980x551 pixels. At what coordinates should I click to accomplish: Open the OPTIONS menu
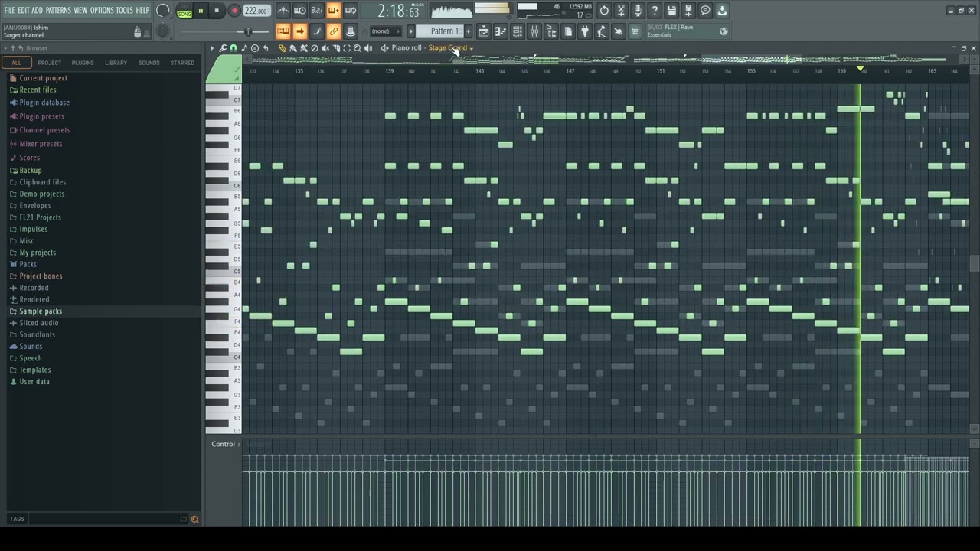[102, 10]
